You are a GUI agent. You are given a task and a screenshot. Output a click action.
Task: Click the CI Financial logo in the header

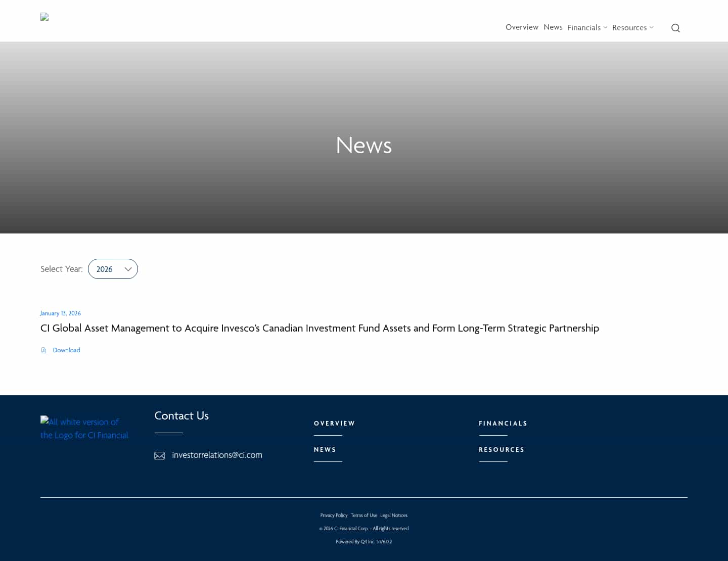tap(44, 17)
